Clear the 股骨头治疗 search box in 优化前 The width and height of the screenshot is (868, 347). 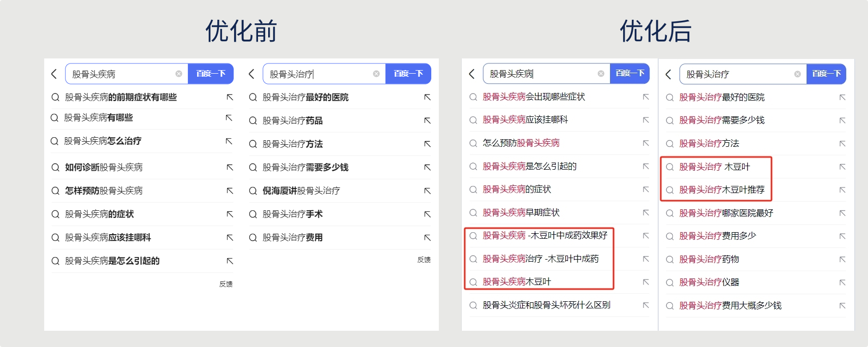[376, 74]
